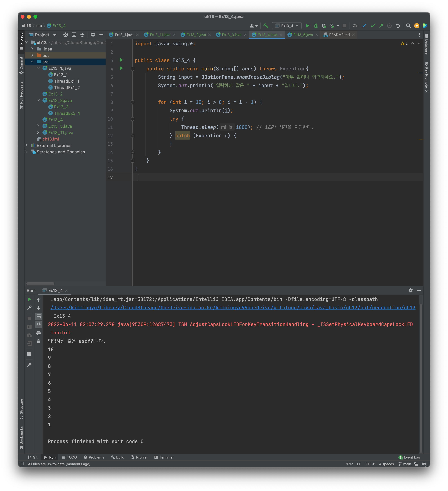Toggle pin tab in Run panel
448x491 pixels.
(29, 364)
